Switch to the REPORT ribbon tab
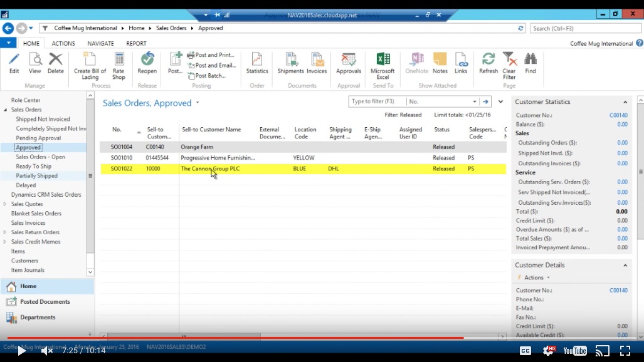This screenshot has width=644, height=362. click(136, 43)
